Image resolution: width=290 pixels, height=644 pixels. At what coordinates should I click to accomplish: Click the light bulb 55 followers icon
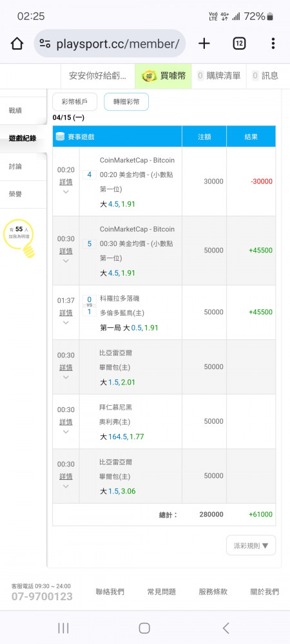coord(19,238)
